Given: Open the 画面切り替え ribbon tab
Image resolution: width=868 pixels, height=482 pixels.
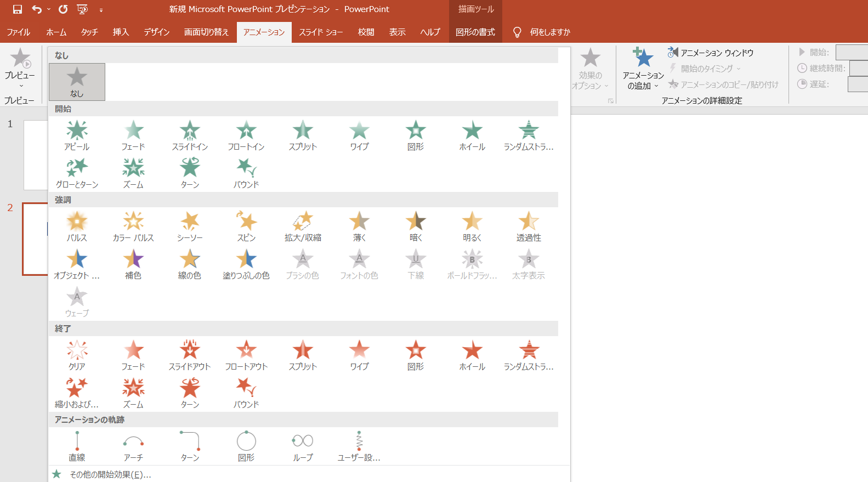Looking at the screenshot, I should tap(206, 32).
